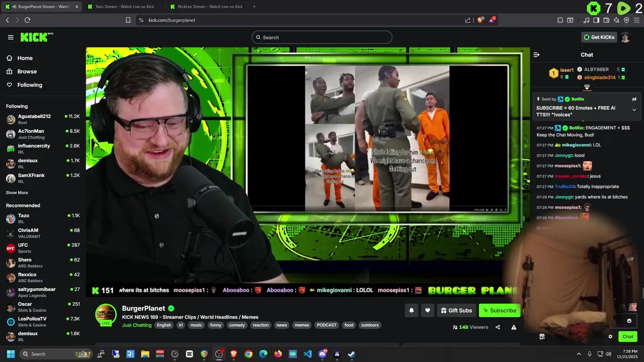This screenshot has height=362, width=644.
Task: Open Visual Studio Code from taskbar
Action: (307, 354)
